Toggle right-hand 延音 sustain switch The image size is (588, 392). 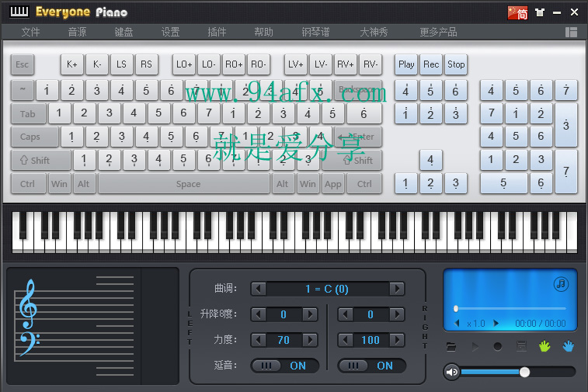point(371,366)
